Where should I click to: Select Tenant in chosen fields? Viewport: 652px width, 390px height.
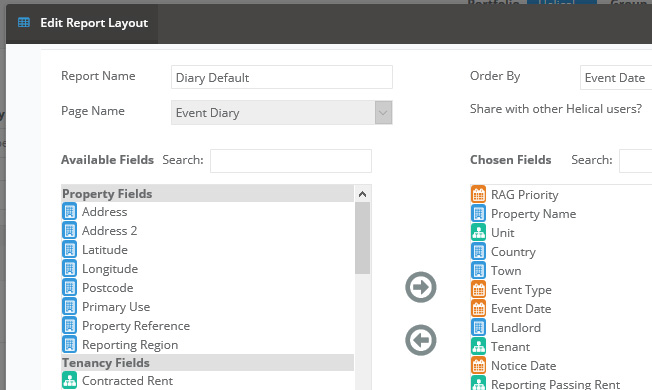coord(511,347)
